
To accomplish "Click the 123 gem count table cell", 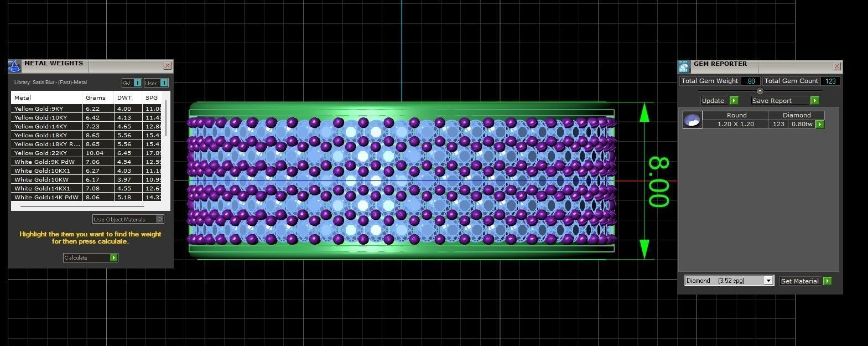I will coord(778,125).
